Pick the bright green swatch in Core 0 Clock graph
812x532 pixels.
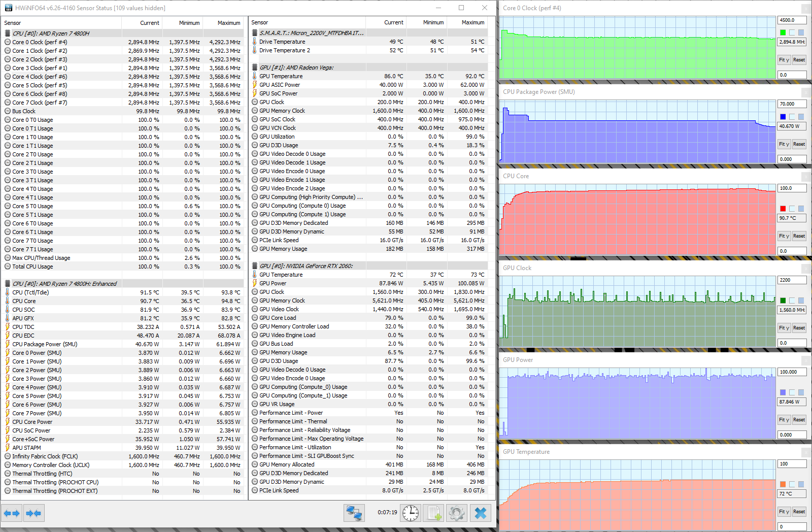coord(783,32)
